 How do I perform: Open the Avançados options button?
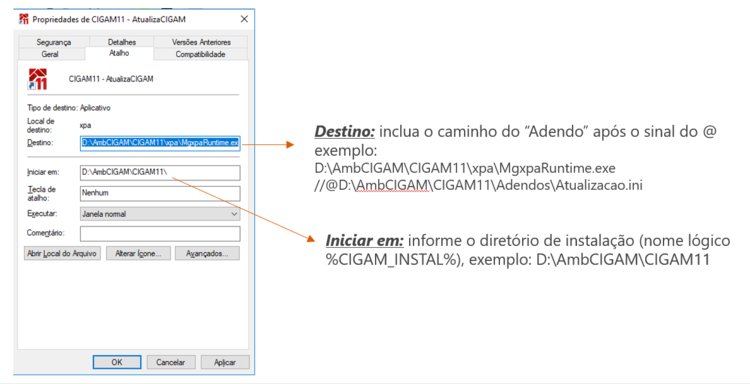(207, 253)
